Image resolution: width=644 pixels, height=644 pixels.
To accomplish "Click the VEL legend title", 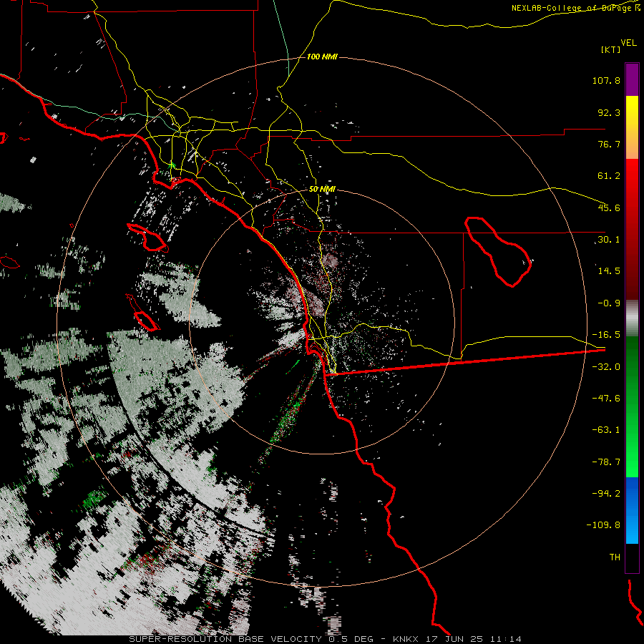I will [628, 43].
